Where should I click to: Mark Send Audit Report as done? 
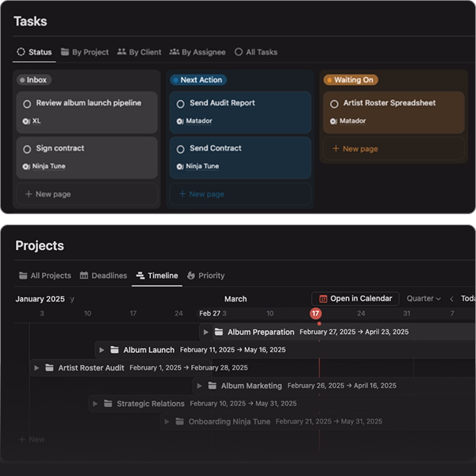(x=180, y=104)
